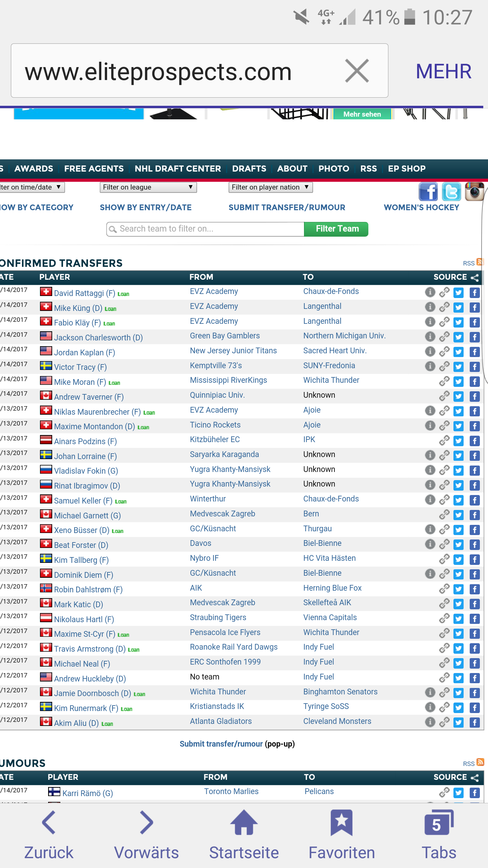Select Free Agents in navigation bar

click(x=94, y=169)
